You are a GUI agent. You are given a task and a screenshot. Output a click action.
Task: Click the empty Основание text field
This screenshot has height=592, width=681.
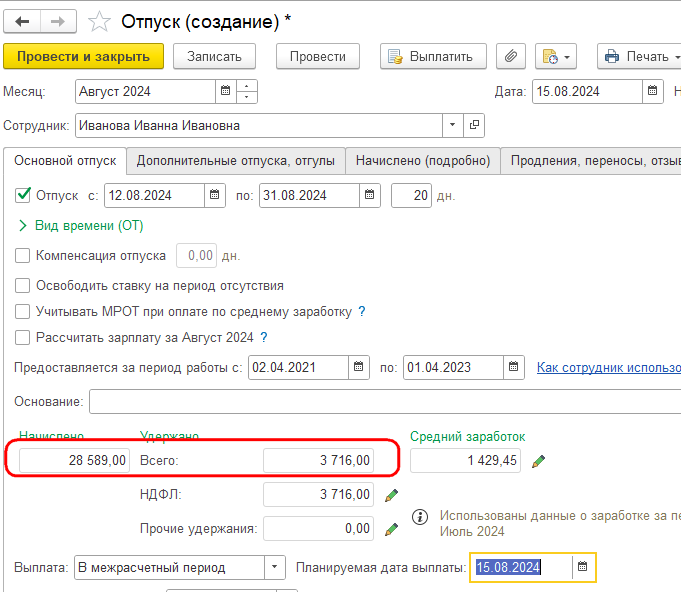tap(385, 401)
